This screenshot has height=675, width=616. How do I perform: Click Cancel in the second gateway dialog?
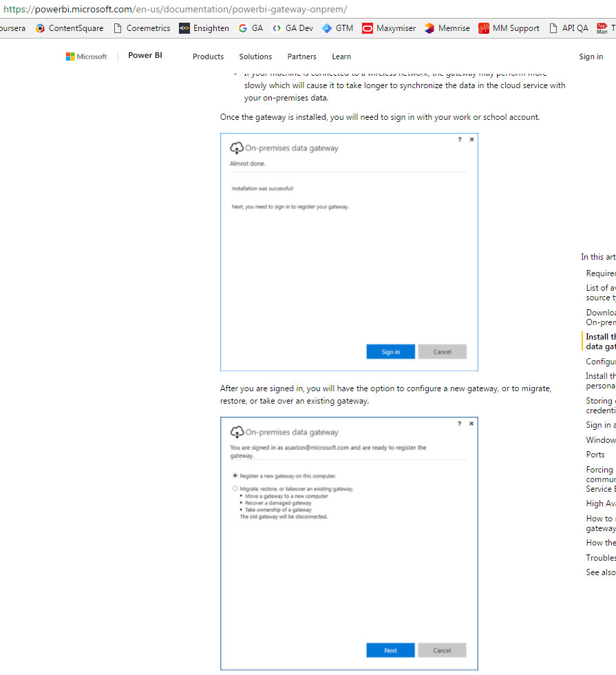point(442,650)
